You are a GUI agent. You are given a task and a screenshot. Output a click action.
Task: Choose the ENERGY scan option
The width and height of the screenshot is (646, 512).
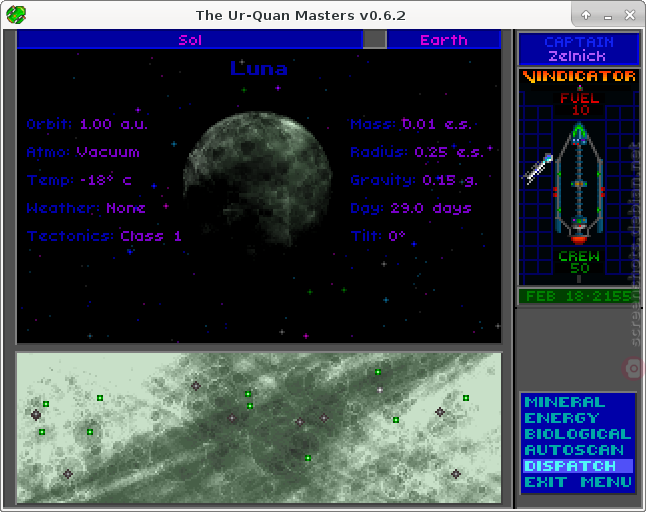click(561, 418)
